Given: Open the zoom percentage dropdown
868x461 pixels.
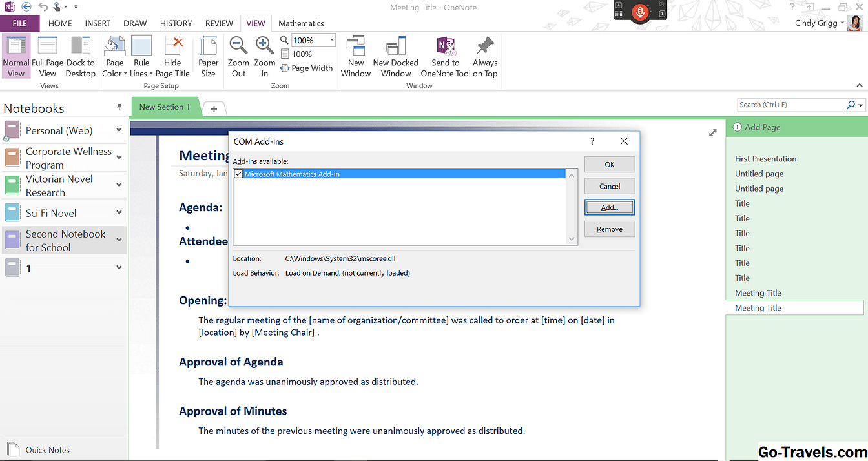Looking at the screenshot, I should click(332, 40).
